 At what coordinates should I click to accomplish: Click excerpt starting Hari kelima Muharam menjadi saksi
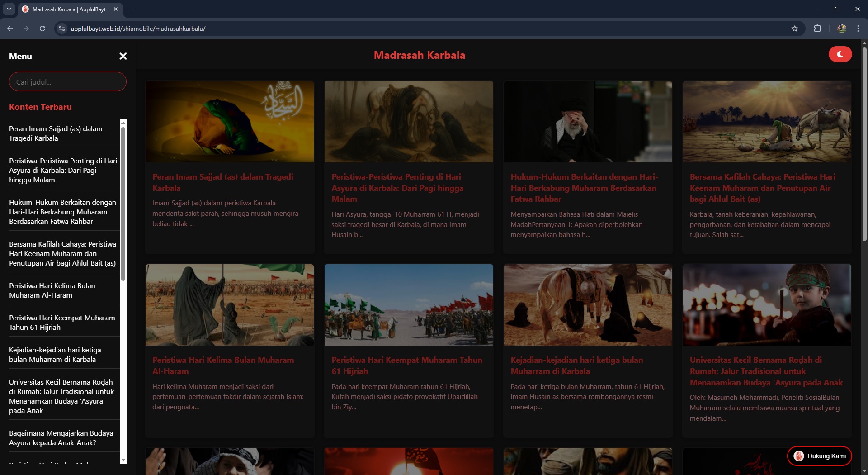(x=228, y=397)
